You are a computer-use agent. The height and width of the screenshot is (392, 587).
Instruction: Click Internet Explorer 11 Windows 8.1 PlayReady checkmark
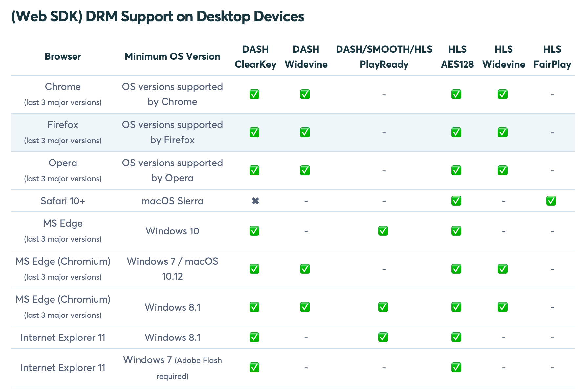(x=383, y=337)
